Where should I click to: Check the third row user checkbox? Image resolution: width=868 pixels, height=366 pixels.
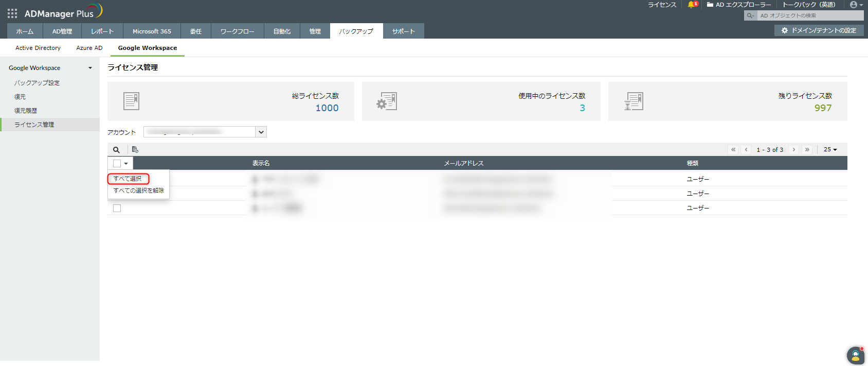[x=117, y=208]
